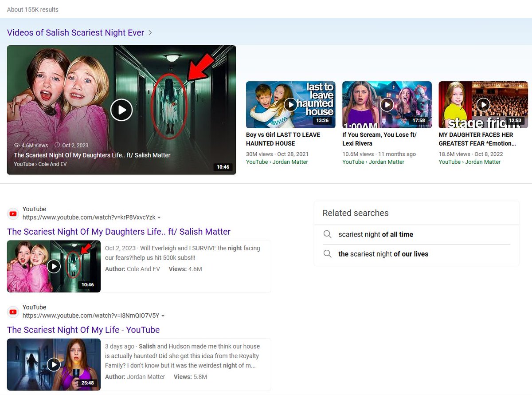Click the YouTube logo icon of first result

coord(13,213)
